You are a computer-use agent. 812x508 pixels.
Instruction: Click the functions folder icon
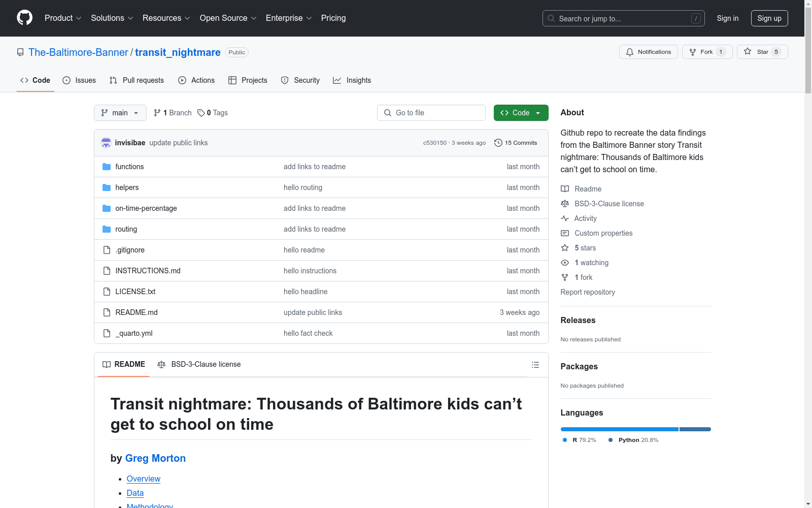coord(107,167)
